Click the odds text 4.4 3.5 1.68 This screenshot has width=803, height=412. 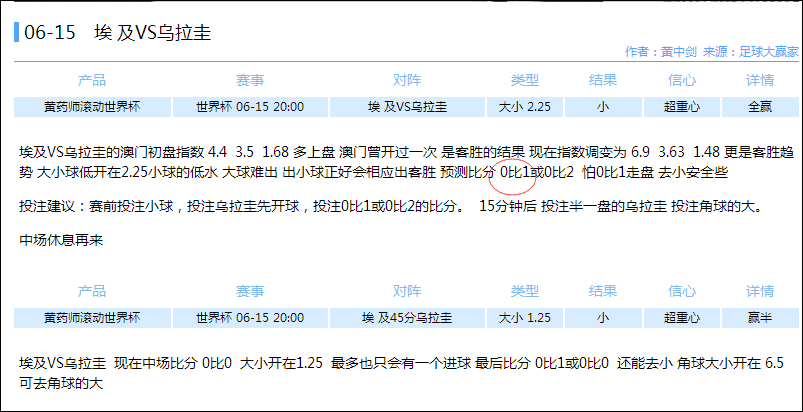click(x=249, y=153)
